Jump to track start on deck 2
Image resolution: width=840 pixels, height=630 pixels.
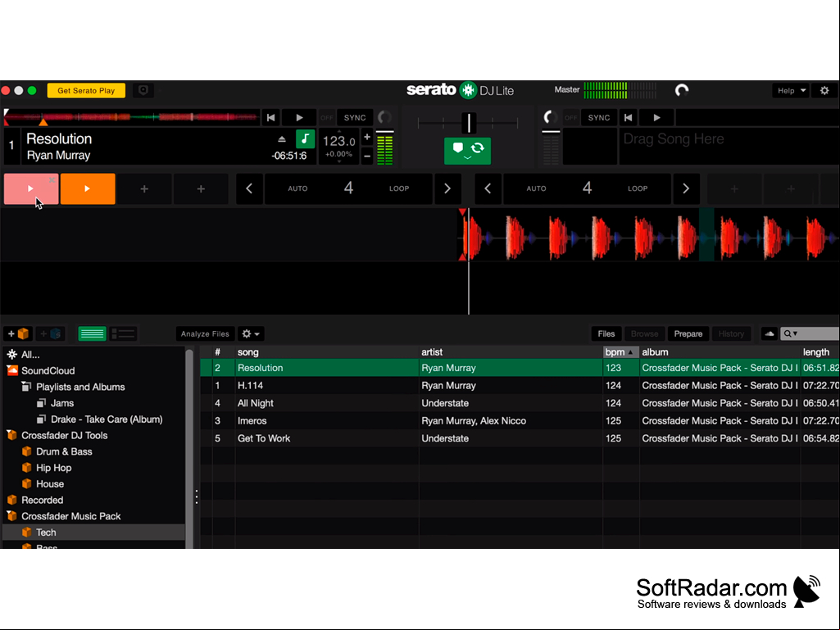628,118
